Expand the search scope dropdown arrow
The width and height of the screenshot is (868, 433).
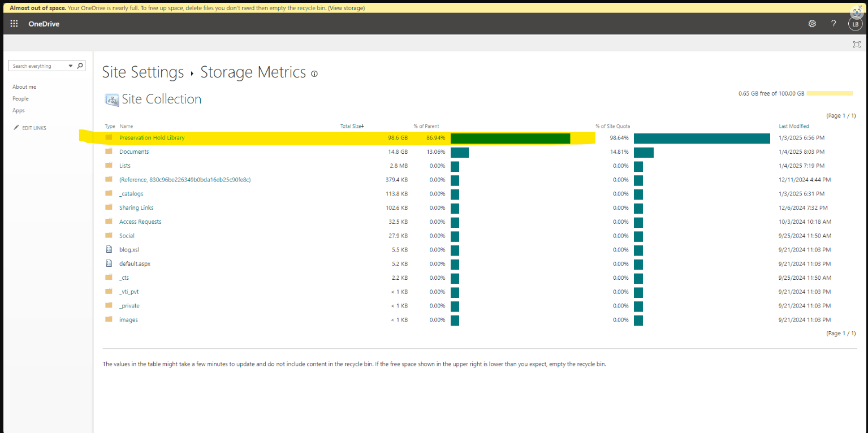71,66
